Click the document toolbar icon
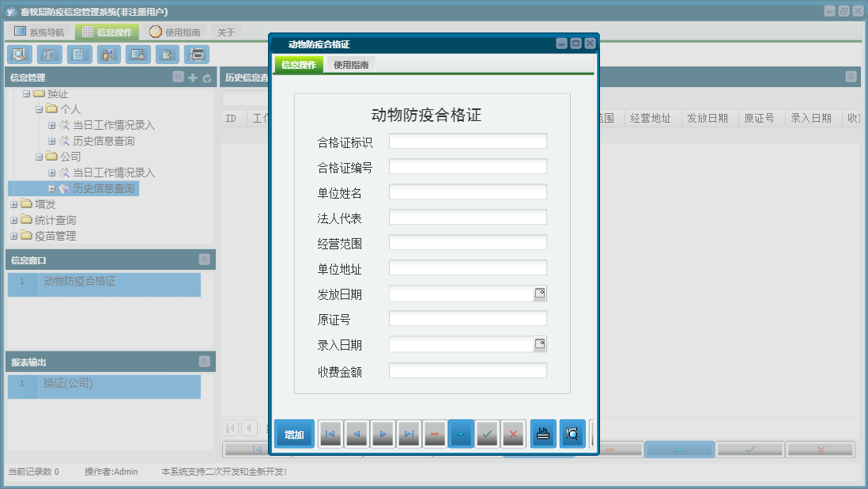Viewport: 868px width, 489px height. click(x=77, y=55)
